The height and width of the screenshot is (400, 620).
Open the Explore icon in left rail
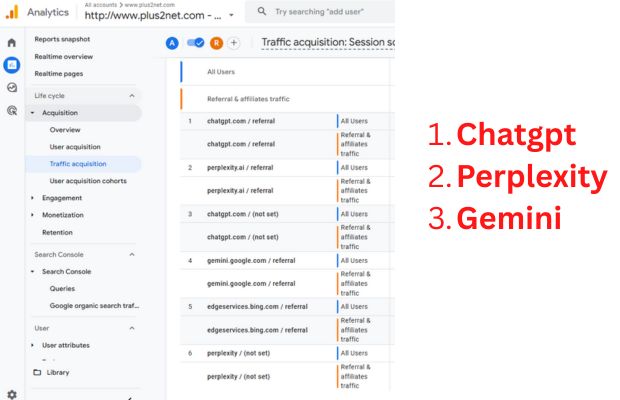(x=11, y=88)
